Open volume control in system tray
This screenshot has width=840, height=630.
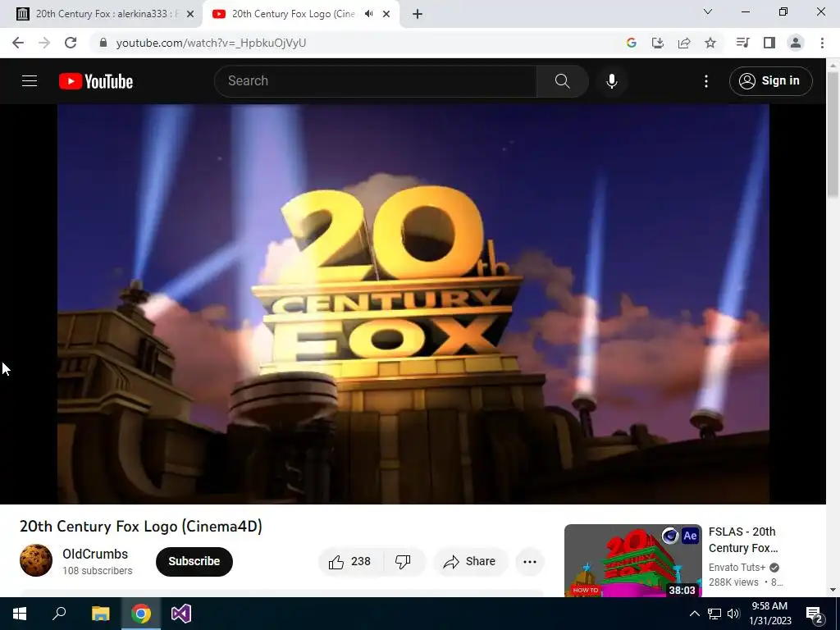point(733,614)
